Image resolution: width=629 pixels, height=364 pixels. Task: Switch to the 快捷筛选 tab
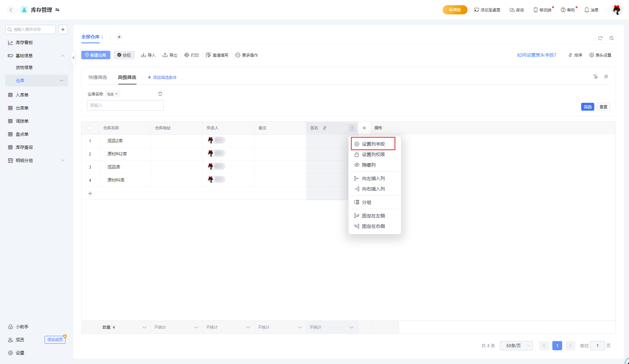98,77
